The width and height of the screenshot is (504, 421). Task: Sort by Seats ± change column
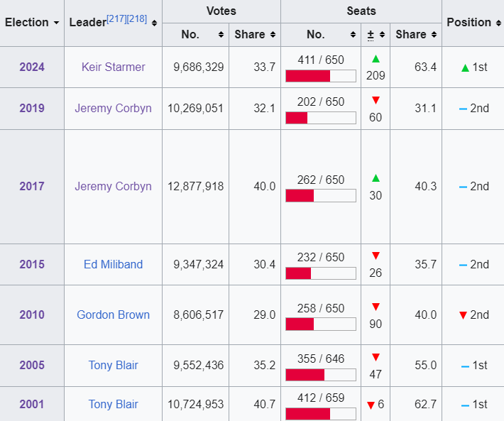point(382,34)
